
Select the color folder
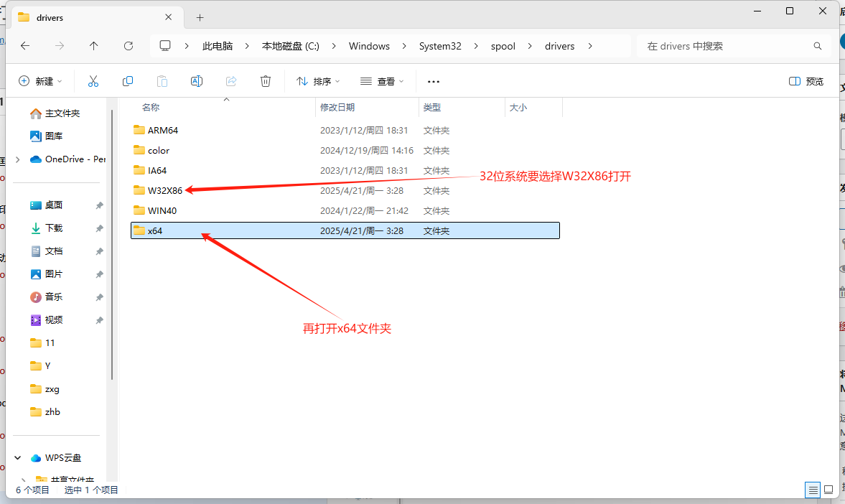coord(345,150)
